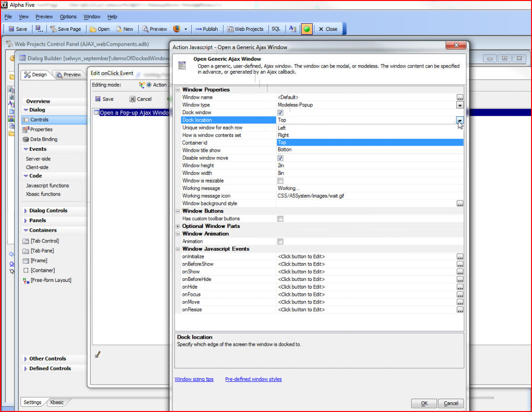This screenshot has height=412, width=532.
Task: Expand the Optional Window Parts section
Action: (x=178, y=226)
